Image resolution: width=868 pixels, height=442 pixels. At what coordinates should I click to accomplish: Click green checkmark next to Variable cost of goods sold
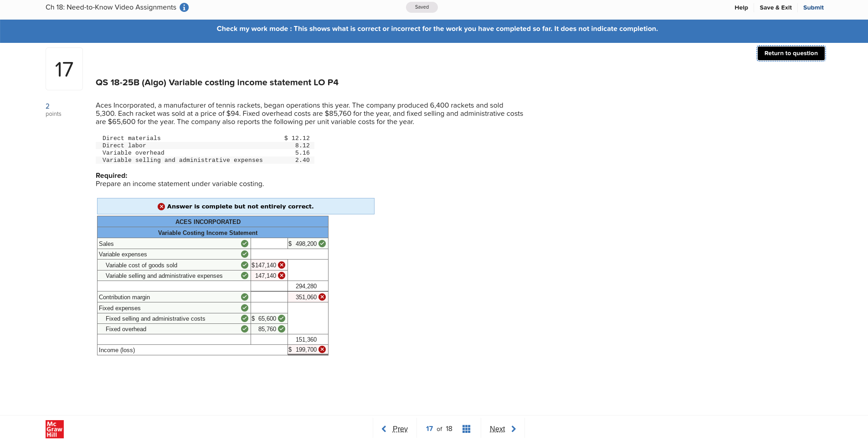pyautogui.click(x=245, y=265)
